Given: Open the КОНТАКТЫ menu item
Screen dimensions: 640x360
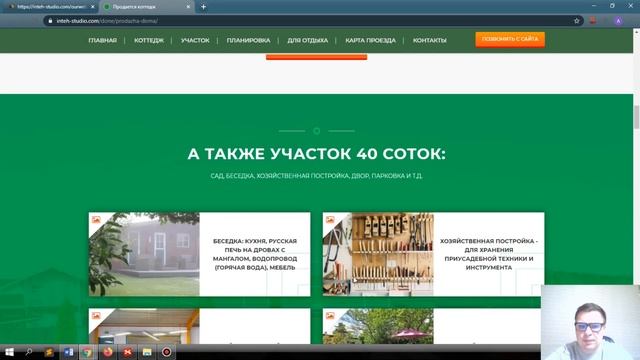Looking at the screenshot, I should (429, 40).
